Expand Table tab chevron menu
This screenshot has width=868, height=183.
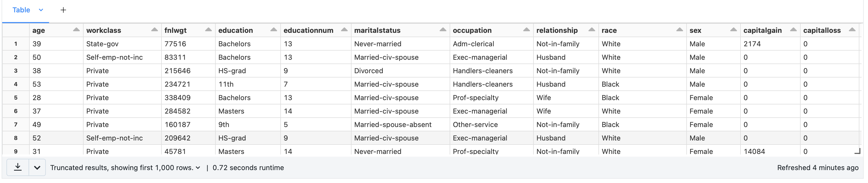tap(41, 10)
